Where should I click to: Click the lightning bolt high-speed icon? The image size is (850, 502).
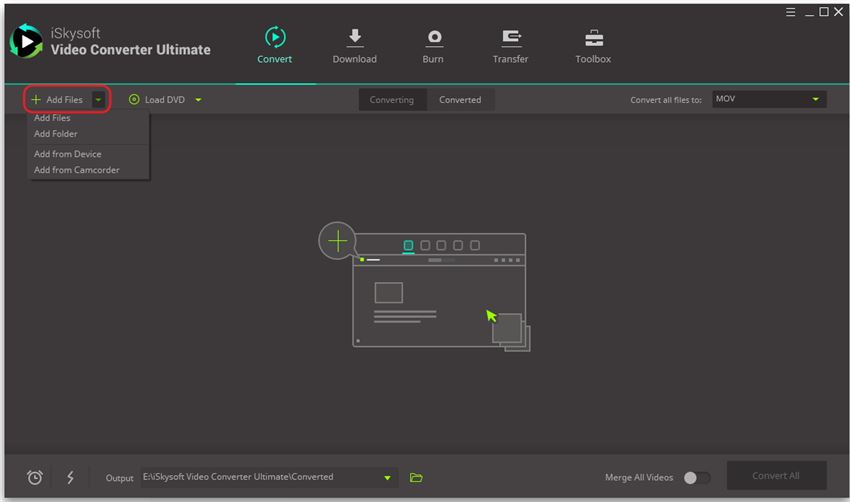point(70,478)
